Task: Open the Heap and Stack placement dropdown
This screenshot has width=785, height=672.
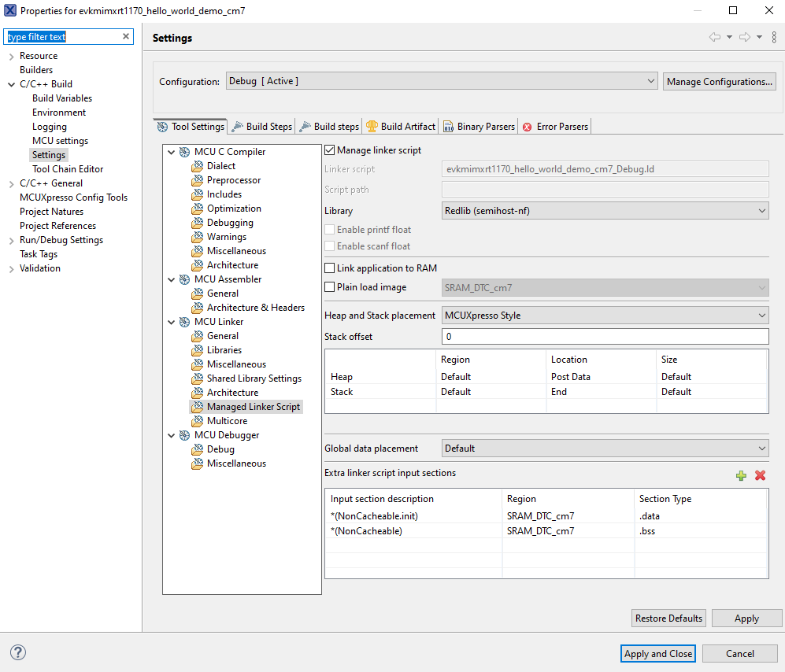Action: click(x=761, y=314)
